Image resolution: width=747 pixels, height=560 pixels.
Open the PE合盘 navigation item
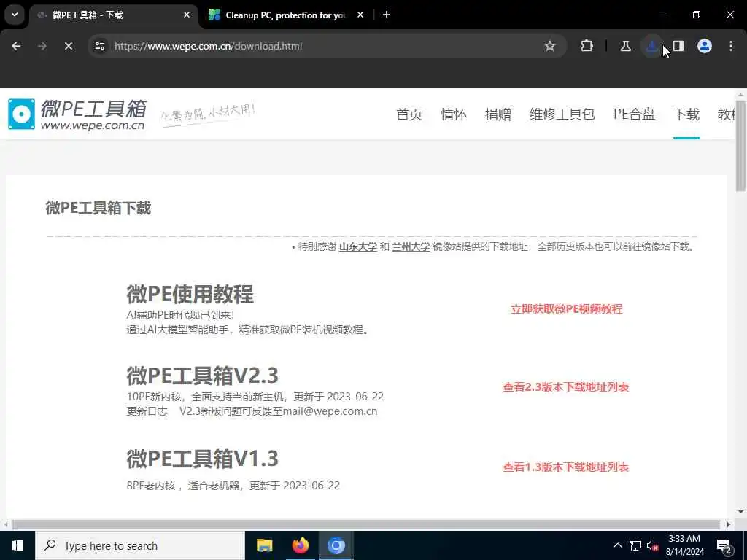[634, 114]
